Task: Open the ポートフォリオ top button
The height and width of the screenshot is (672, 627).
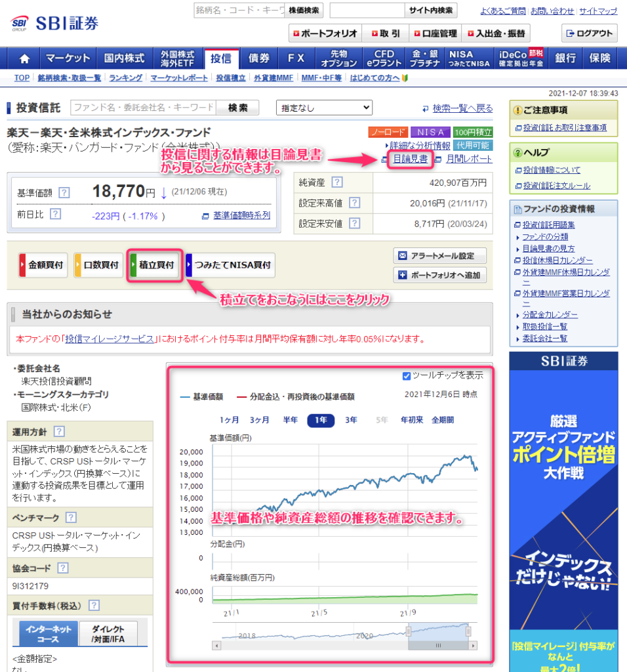Action: [x=325, y=33]
